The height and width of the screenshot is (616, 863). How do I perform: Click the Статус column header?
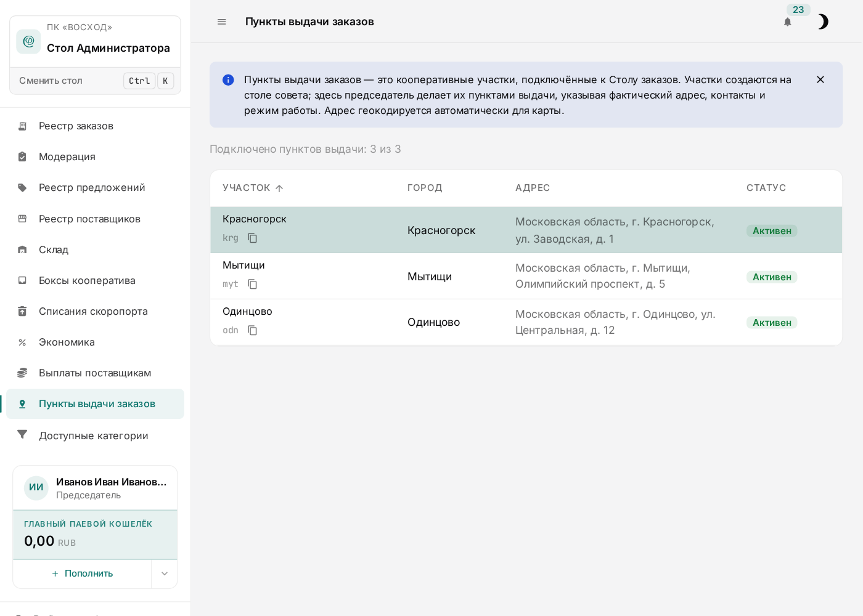tap(766, 188)
